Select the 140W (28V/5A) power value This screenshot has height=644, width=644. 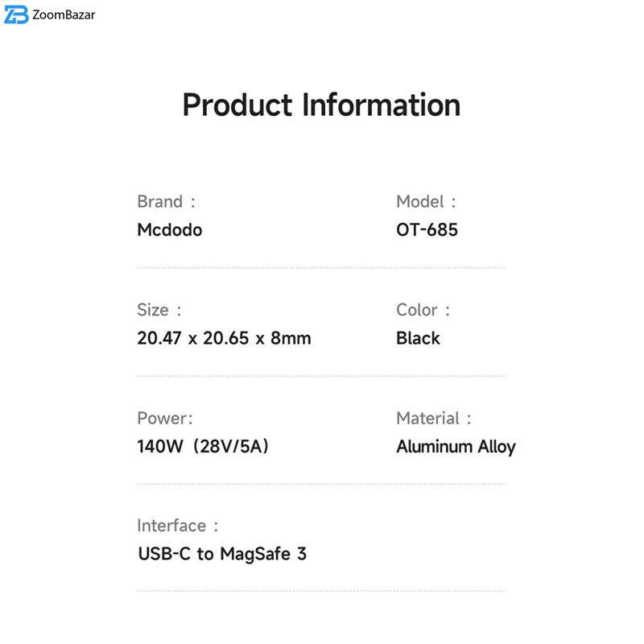pyautogui.click(x=203, y=447)
